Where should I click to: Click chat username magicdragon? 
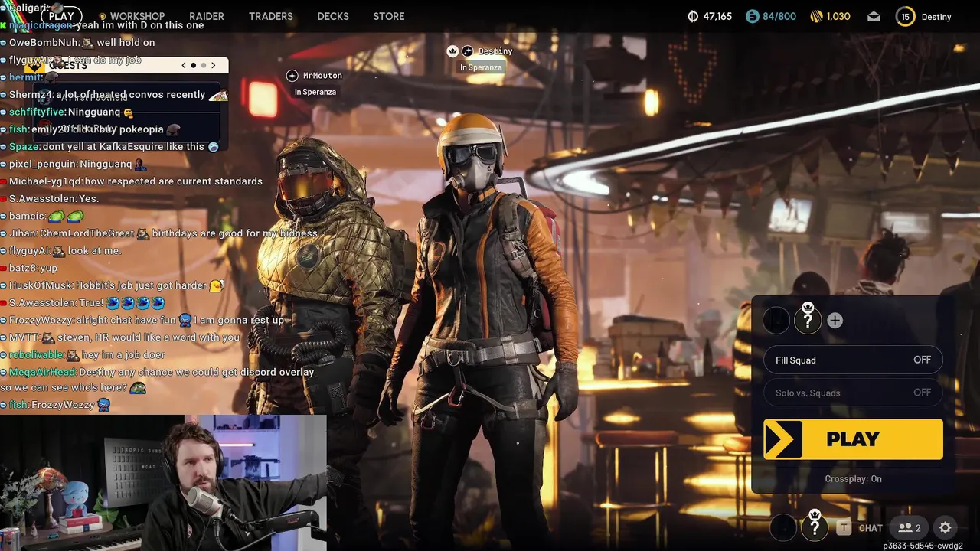[41, 25]
